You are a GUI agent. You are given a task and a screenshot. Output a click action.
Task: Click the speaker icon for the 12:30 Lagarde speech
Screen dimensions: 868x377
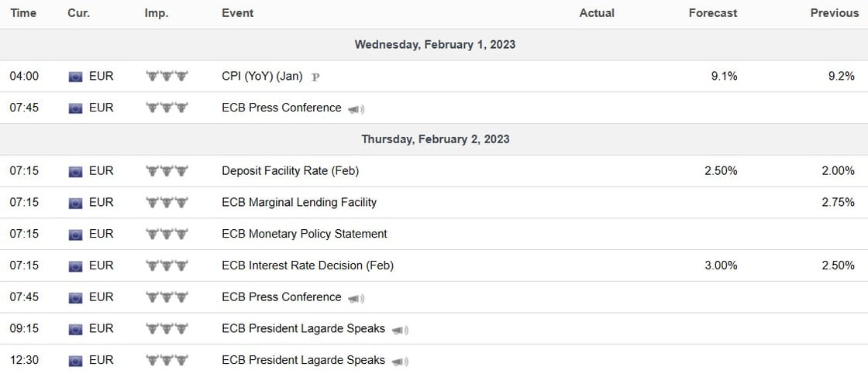coord(400,362)
